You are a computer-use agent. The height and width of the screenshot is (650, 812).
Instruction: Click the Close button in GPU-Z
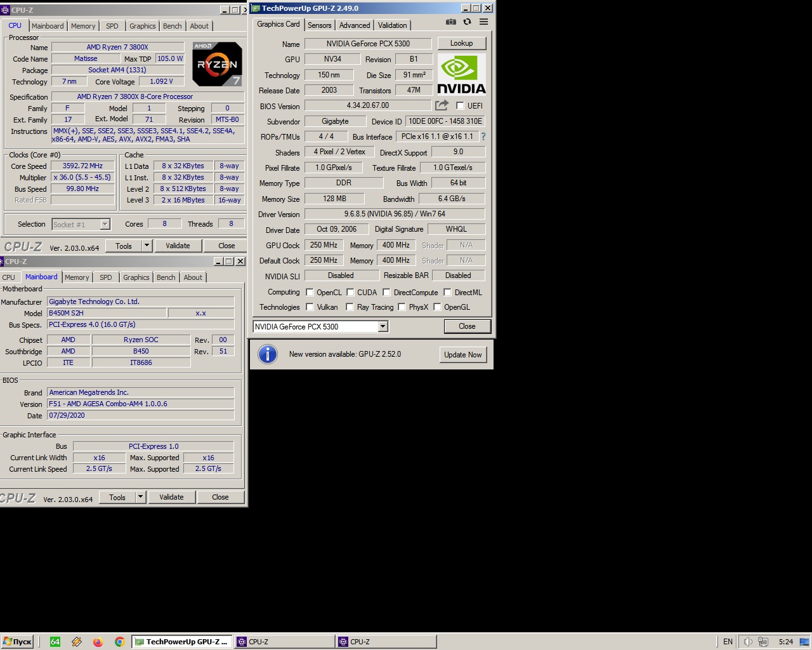(x=467, y=326)
